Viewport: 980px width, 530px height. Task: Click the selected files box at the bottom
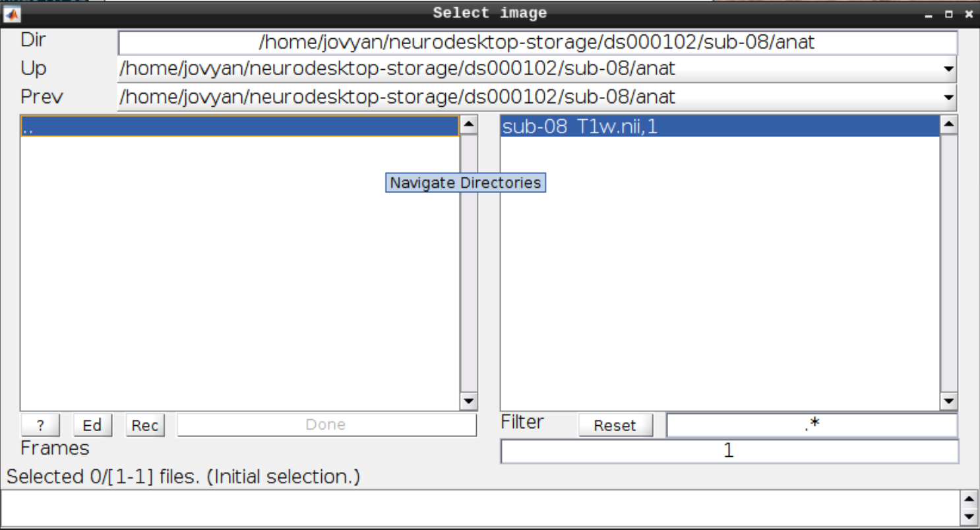[481, 508]
